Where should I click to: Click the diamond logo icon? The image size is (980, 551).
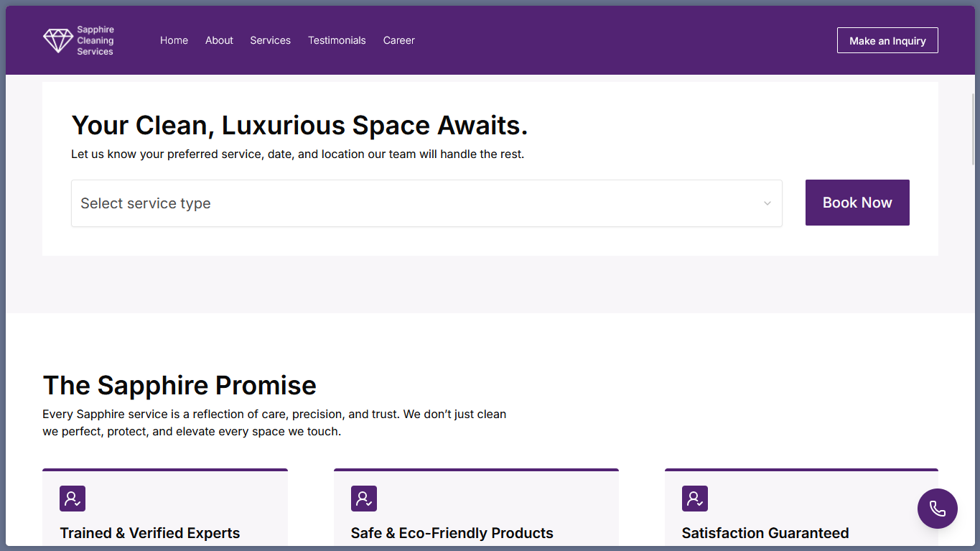pyautogui.click(x=57, y=41)
